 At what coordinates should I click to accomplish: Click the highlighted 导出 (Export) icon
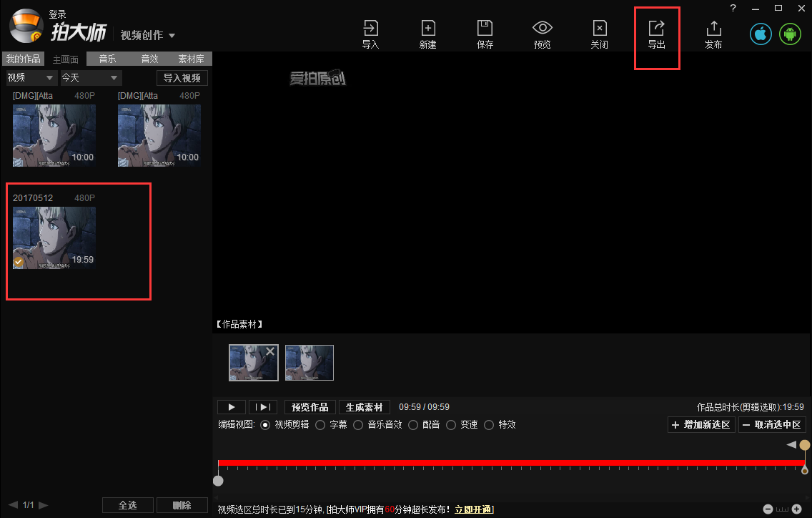pyautogui.click(x=656, y=33)
